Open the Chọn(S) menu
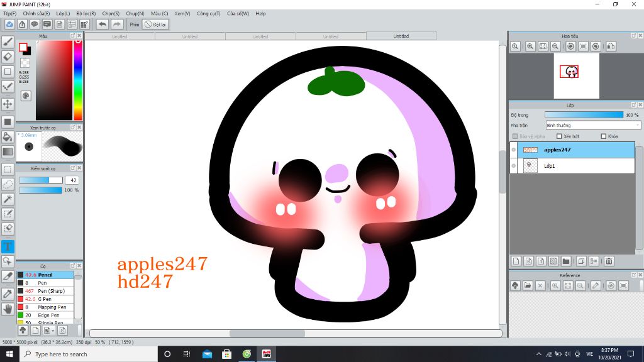644x362 pixels. click(111, 14)
